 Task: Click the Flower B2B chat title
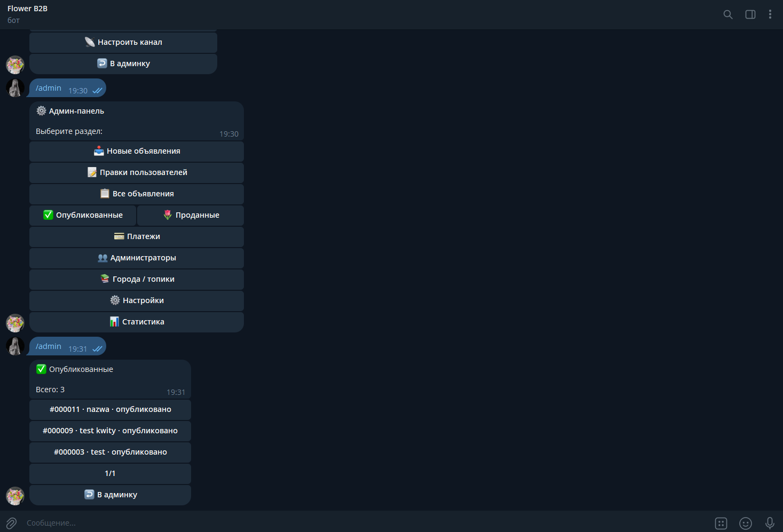tap(27, 9)
